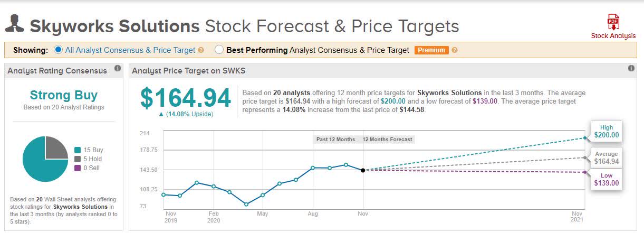Click info icon in price target panel corner
The height and width of the screenshot is (241, 644).
631,69
